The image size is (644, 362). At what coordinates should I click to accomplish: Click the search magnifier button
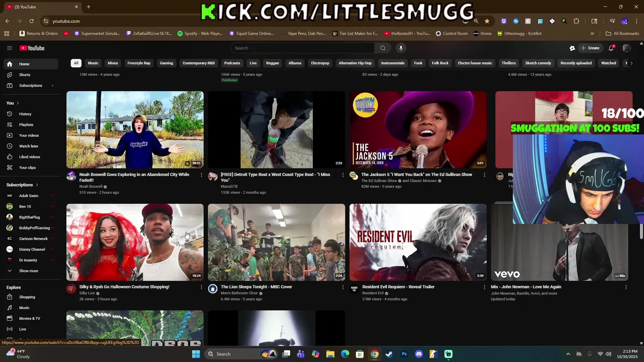pos(383,48)
